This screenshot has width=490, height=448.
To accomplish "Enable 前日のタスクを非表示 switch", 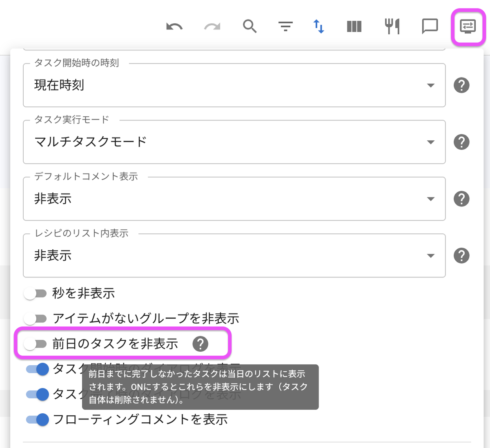I will click(35, 344).
